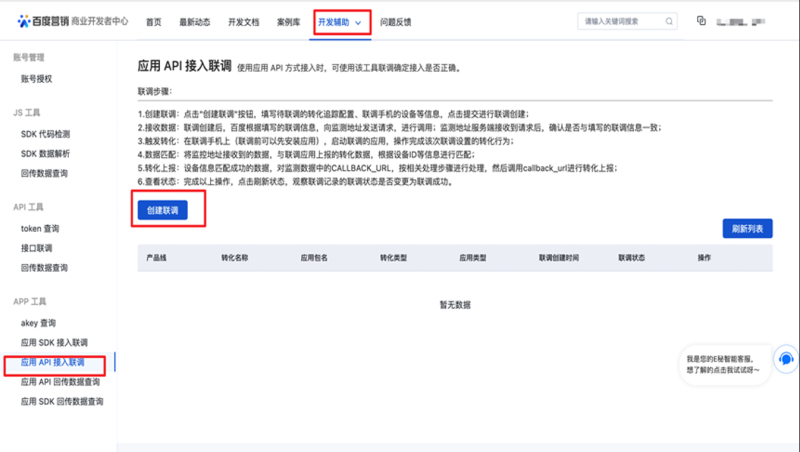
Task: Select the 开发辅助 menu item
Action: 334,22
